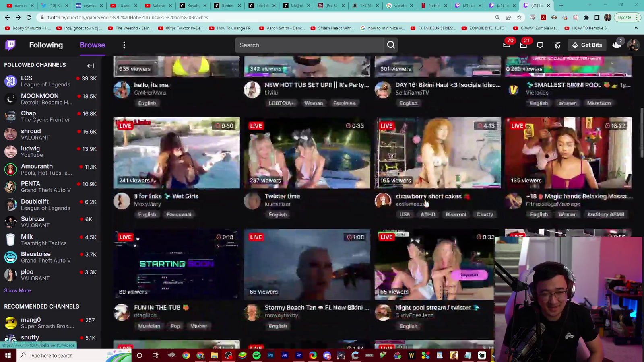Open the 66 viewers Stormy Beach thumbnail
The width and height of the screenshot is (644, 362).
[x=307, y=264]
